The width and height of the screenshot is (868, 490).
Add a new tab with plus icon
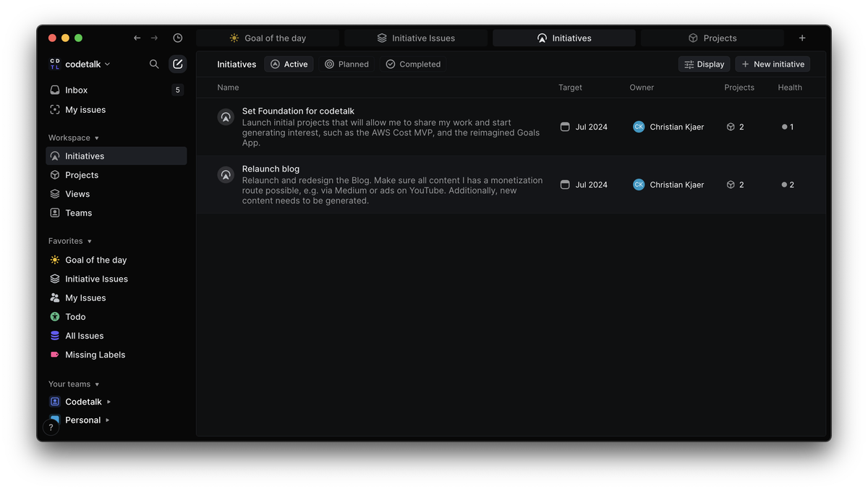pos(801,38)
